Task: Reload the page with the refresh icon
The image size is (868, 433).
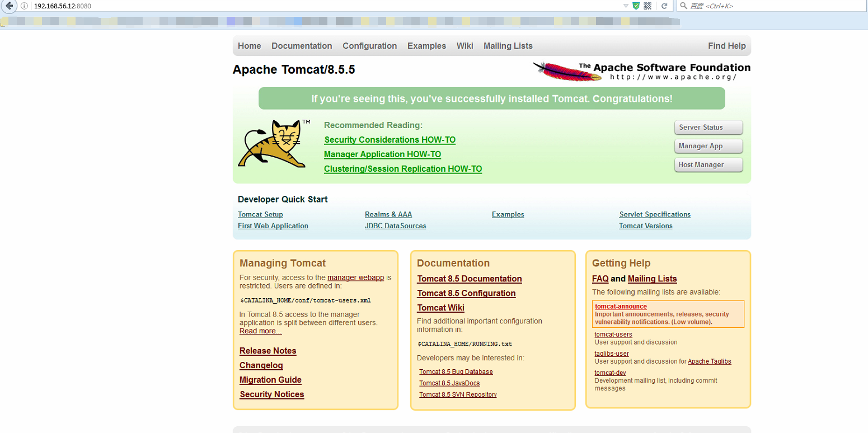Action: (x=664, y=6)
